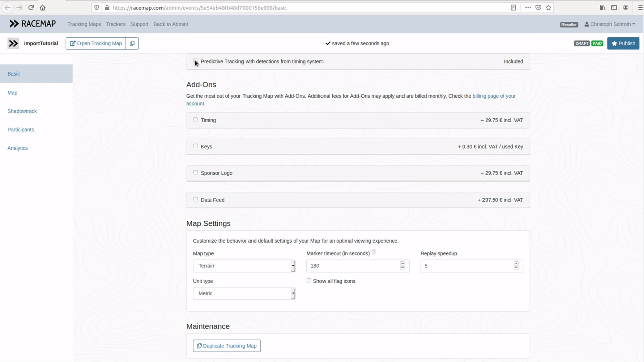Open the browser reader view icon
This screenshot has width=644, height=362.
pos(513,8)
